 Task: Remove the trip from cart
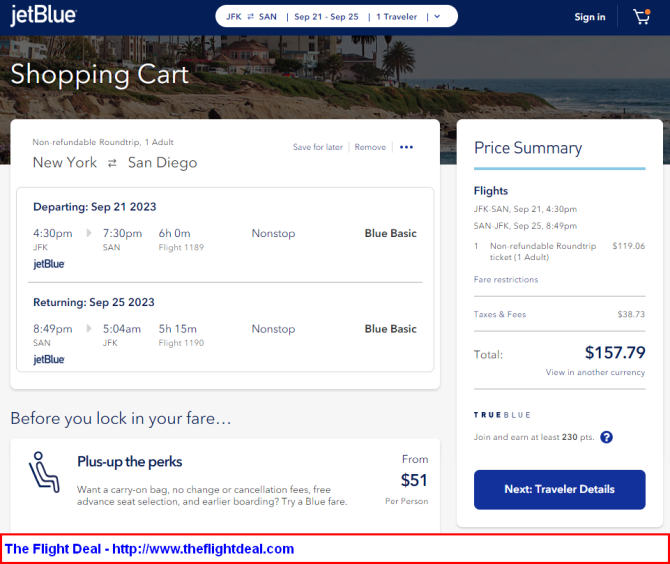tap(370, 147)
